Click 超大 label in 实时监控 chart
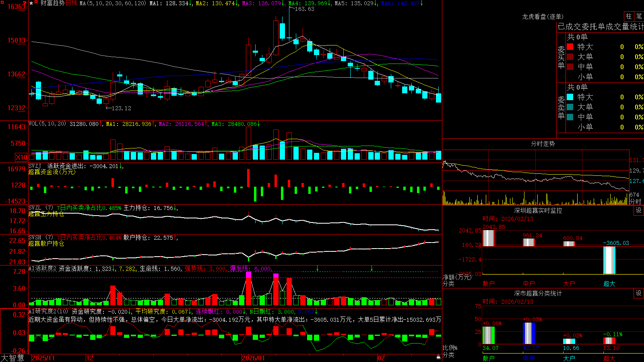 (x=609, y=284)
